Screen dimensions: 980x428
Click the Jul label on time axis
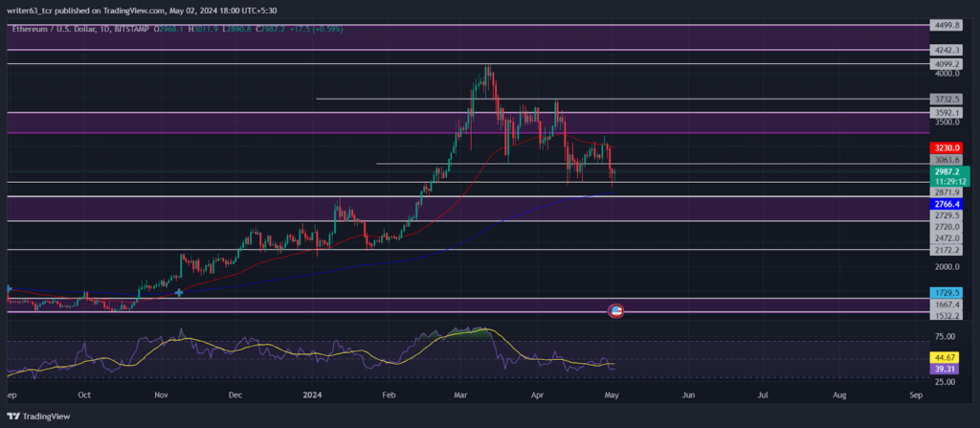tap(763, 395)
